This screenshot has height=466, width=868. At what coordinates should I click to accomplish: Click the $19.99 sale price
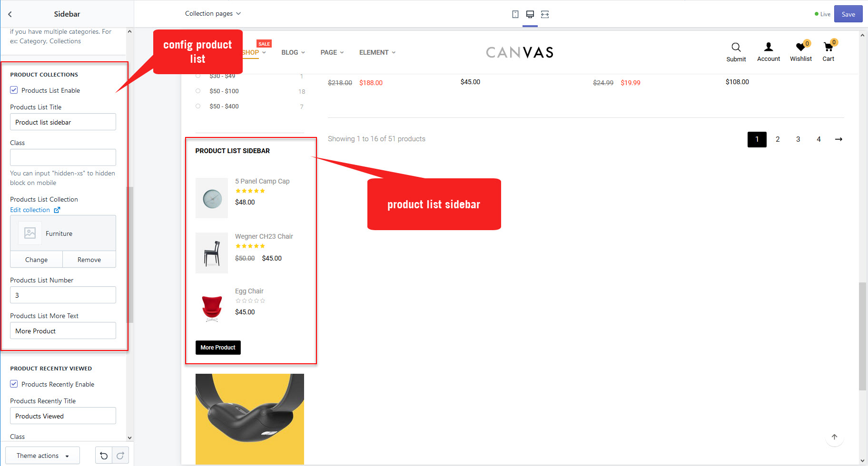(x=631, y=83)
